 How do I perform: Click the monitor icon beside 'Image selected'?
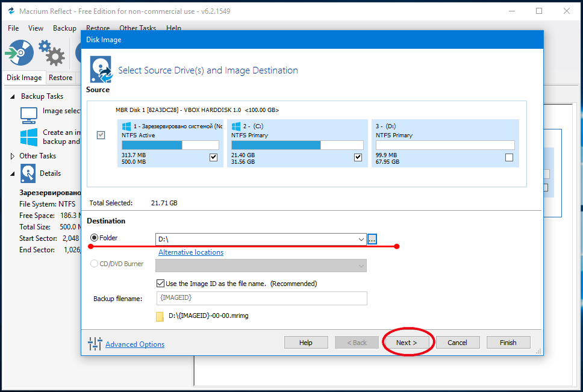click(x=29, y=115)
